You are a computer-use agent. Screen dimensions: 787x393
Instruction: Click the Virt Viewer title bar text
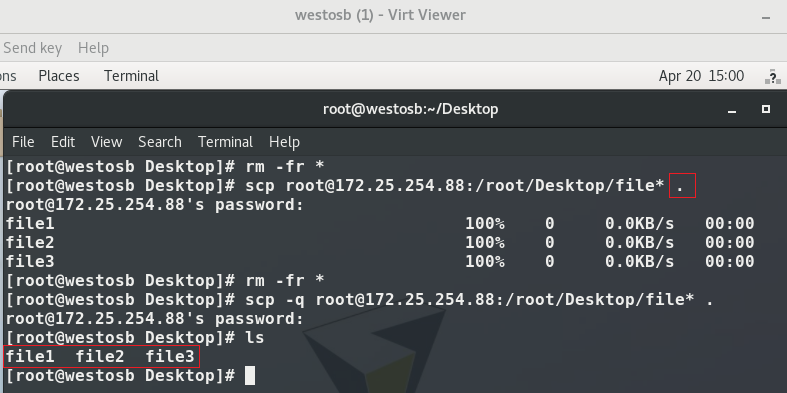click(380, 15)
